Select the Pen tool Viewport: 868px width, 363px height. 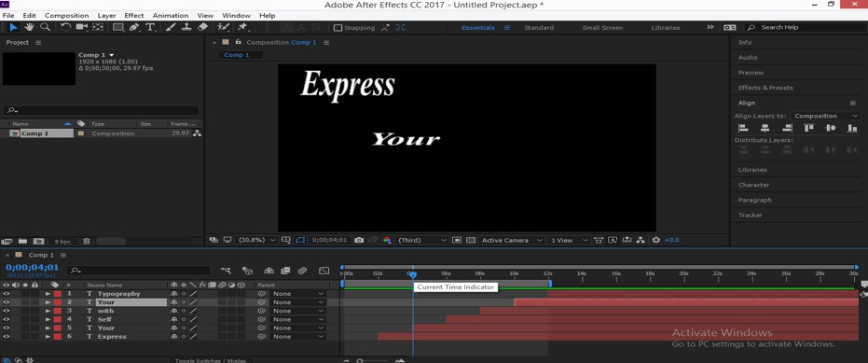tap(134, 27)
